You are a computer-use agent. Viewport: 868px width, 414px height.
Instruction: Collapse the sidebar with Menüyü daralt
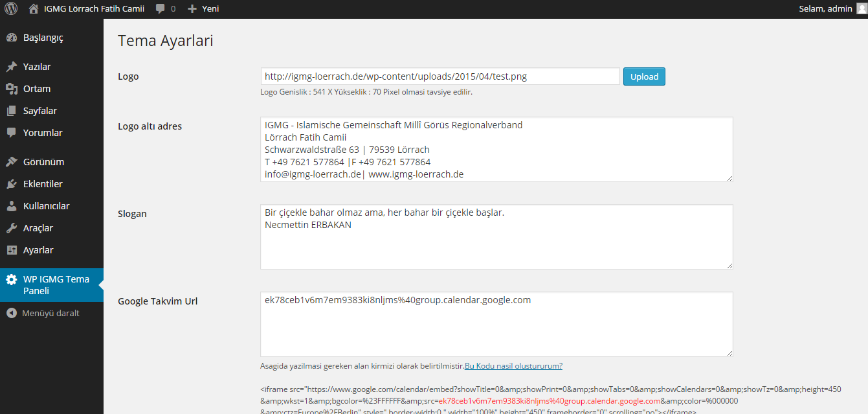point(43,313)
